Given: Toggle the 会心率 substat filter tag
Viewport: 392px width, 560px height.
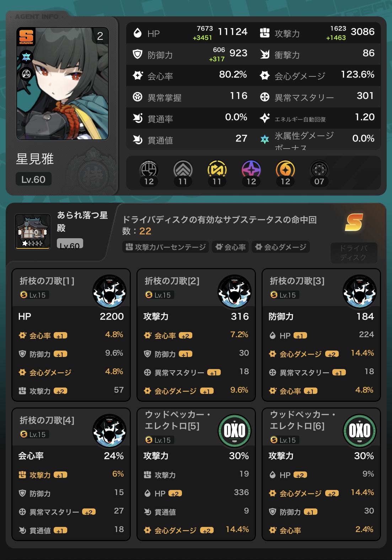Looking at the screenshot, I should [231, 247].
